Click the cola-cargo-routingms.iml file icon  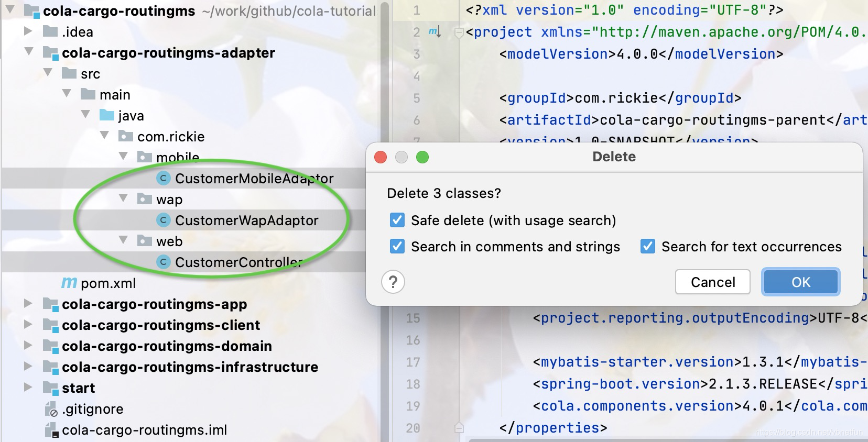(51, 430)
